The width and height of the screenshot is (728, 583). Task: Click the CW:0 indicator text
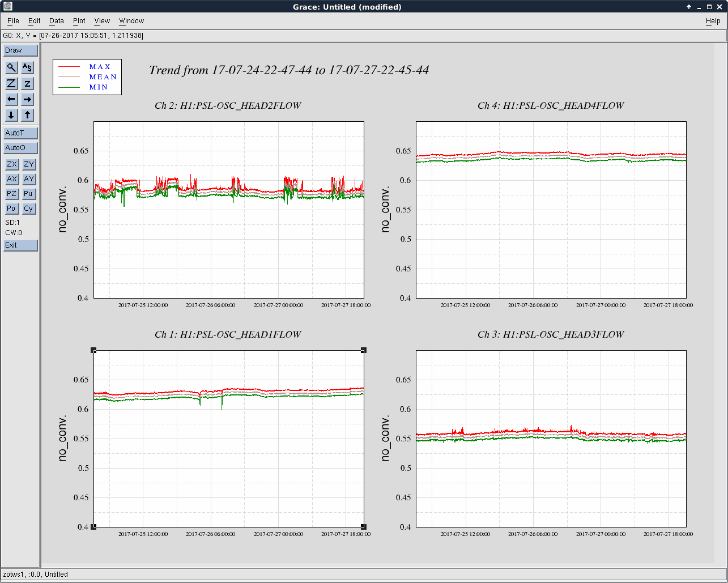[x=14, y=233]
